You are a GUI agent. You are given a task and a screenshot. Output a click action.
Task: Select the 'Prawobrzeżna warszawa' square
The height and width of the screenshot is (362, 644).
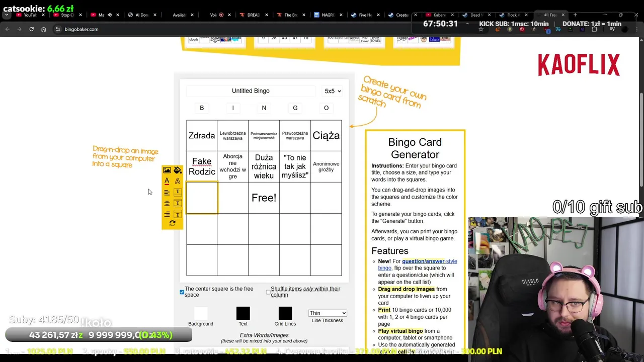[x=295, y=136]
